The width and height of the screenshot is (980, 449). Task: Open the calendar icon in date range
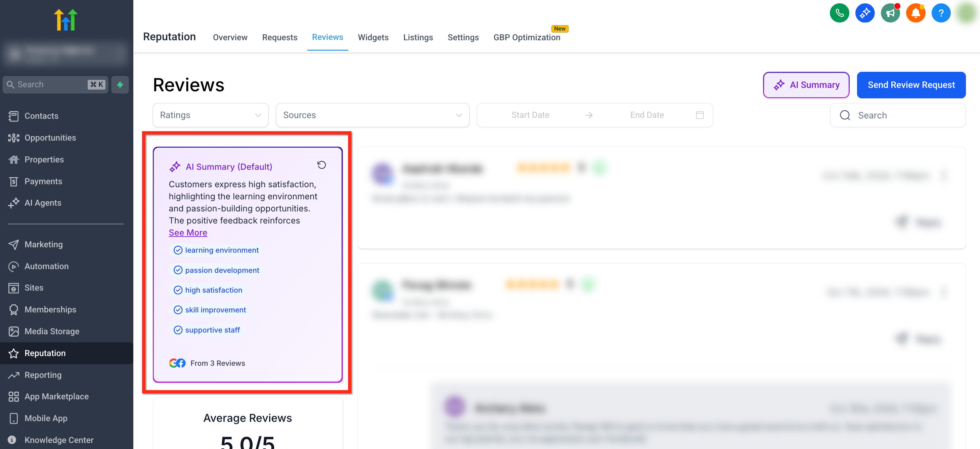(x=700, y=115)
